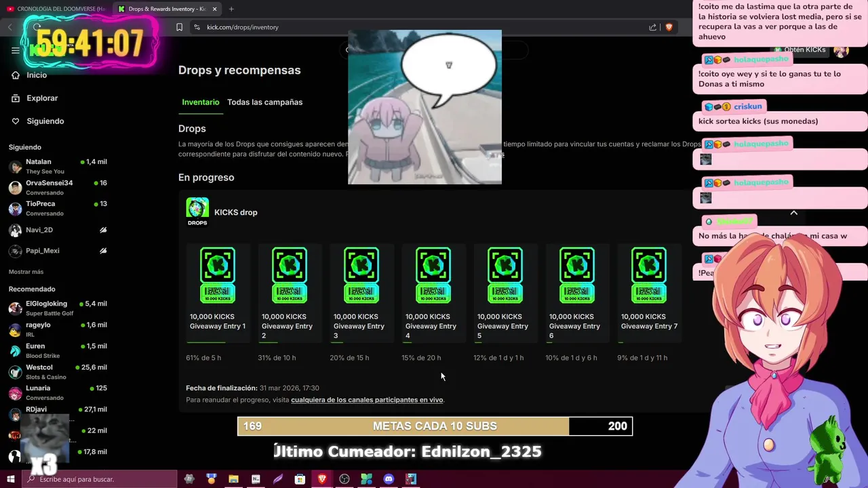This screenshot has width=868, height=488.
Task: Open Euren Blood Strike channel
Action: (x=58, y=350)
